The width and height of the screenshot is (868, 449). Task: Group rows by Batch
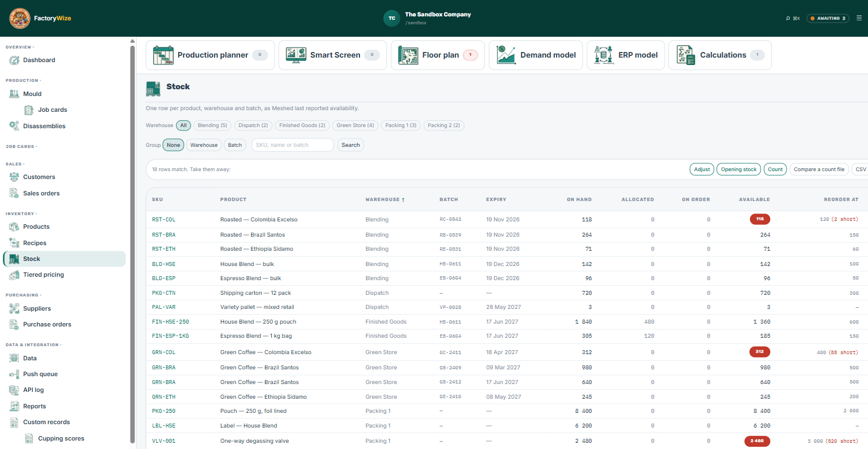[235, 145]
